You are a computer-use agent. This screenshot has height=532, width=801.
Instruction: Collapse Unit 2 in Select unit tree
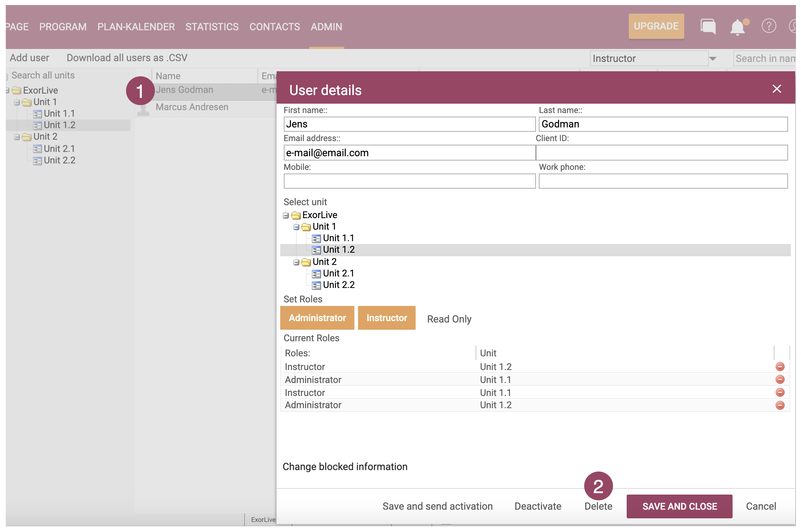pos(296,262)
